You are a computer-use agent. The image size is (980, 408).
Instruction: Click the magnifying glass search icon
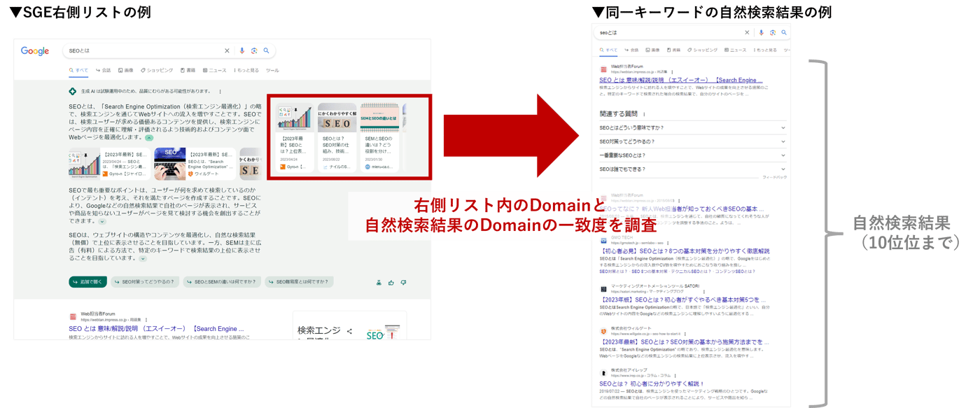(266, 51)
